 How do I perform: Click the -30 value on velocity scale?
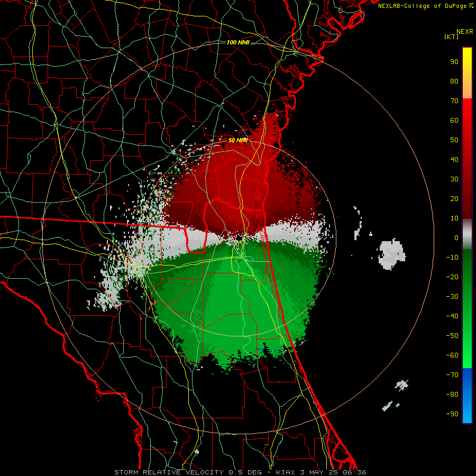tap(452, 297)
